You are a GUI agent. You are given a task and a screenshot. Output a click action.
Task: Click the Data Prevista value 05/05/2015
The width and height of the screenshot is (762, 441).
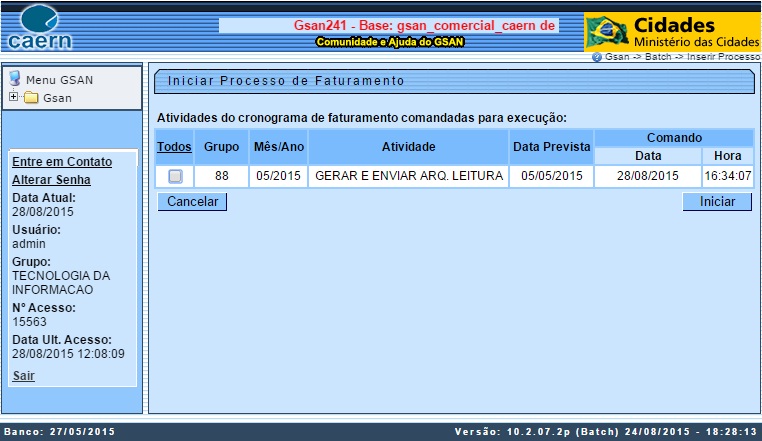click(551, 176)
